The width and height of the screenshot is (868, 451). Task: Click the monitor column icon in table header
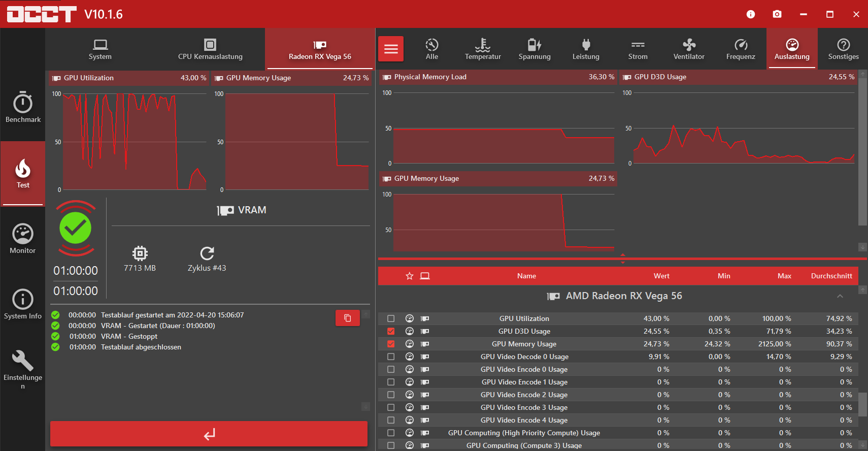(x=425, y=276)
